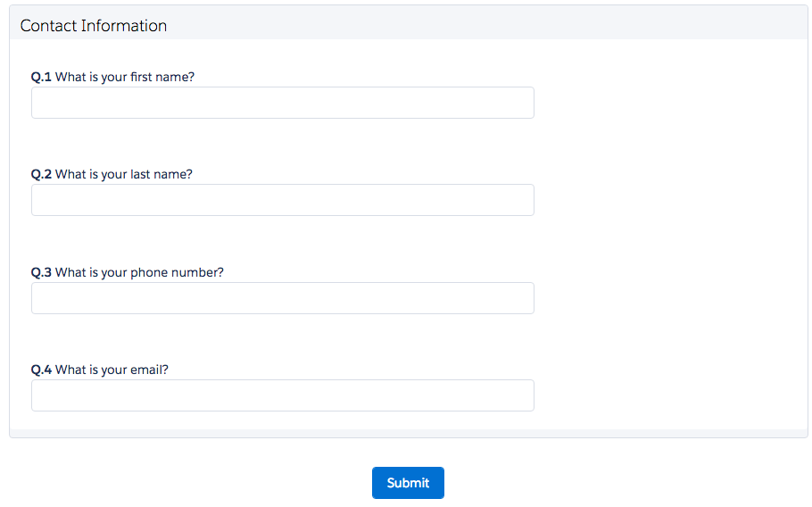Click the 'What is your phone number?' question text
The image size is (812, 507).
[x=139, y=272]
